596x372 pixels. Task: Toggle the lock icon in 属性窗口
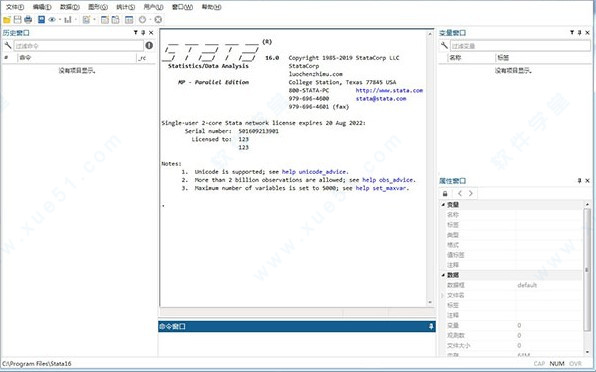pyautogui.click(x=445, y=193)
